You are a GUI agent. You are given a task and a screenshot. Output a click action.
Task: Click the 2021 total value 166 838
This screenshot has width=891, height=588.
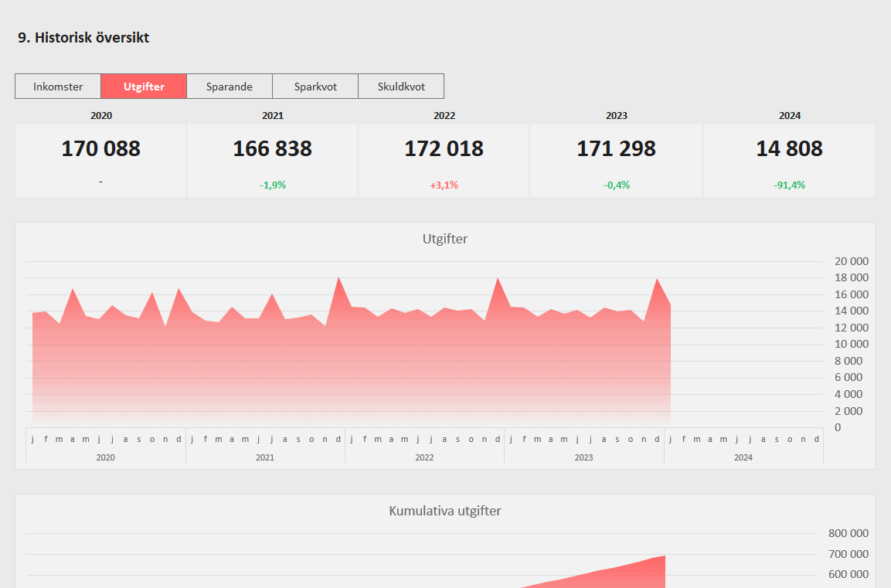(272, 149)
